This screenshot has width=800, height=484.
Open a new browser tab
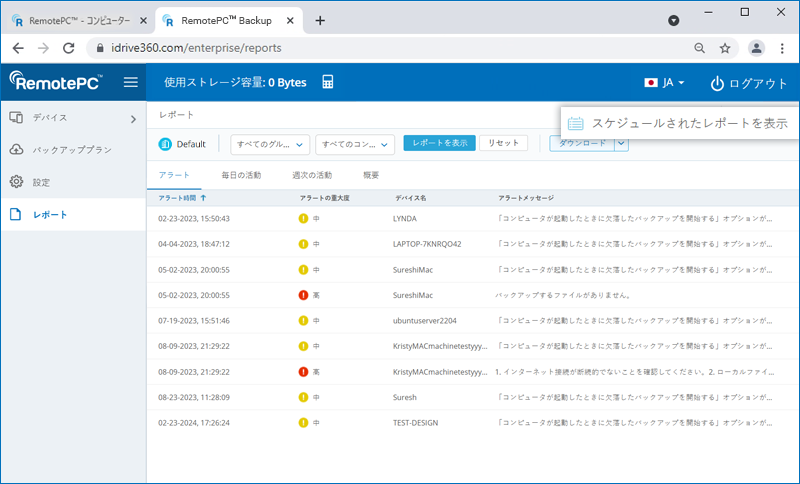coord(320,21)
